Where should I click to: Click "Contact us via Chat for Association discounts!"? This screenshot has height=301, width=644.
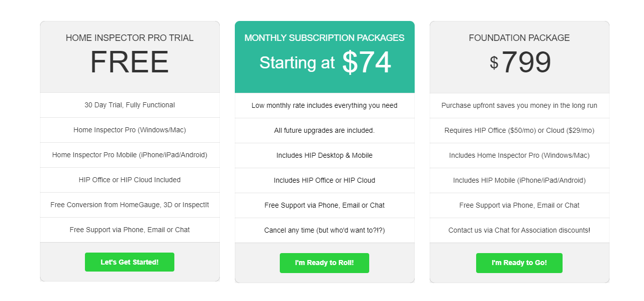tap(519, 230)
